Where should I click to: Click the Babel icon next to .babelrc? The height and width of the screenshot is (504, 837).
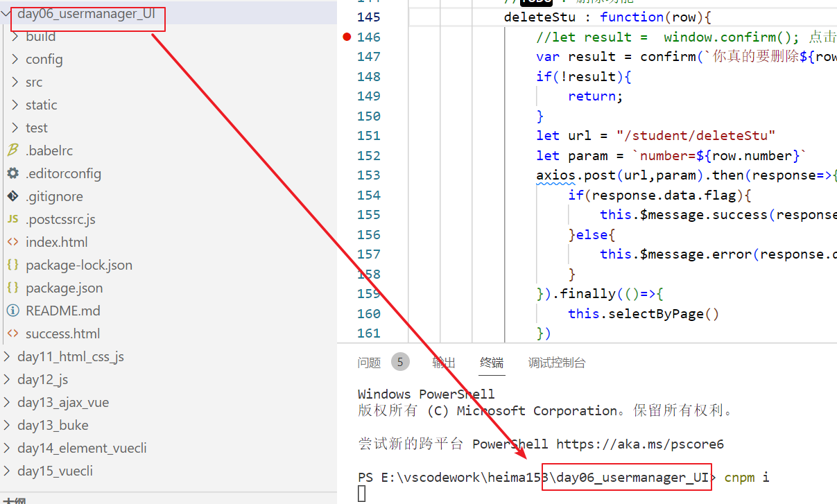(x=12, y=150)
